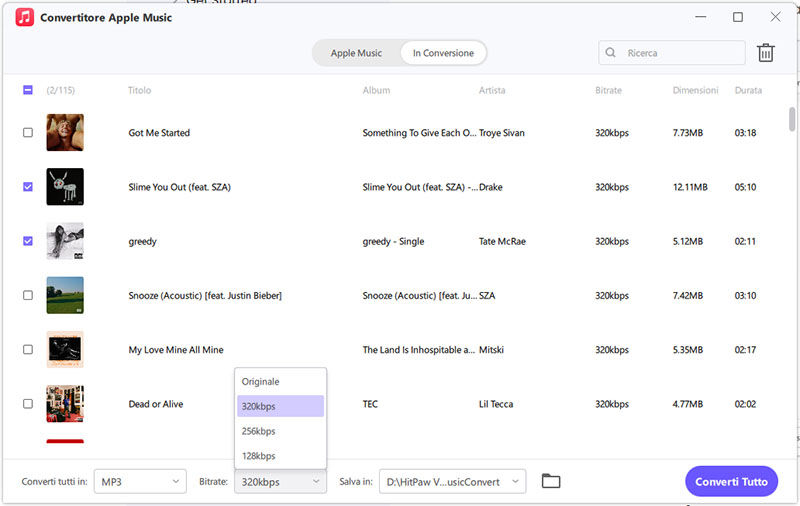
Task: Click the Converti Tutto button
Action: click(x=731, y=482)
